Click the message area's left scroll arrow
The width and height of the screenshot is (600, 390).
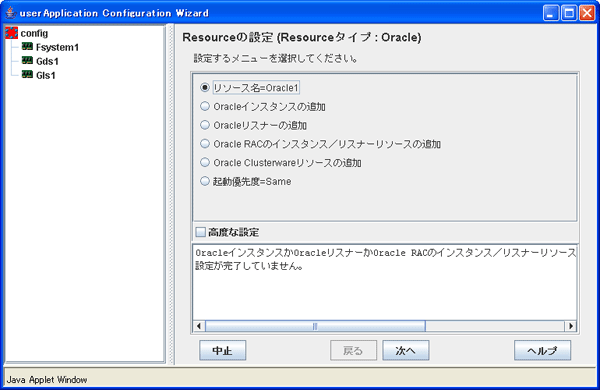199,326
